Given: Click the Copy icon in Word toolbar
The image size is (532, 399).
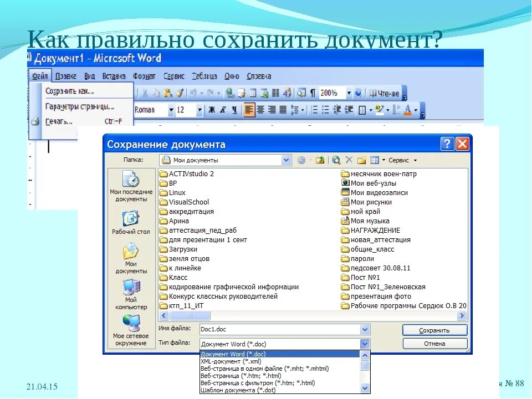Looking at the screenshot, I should 156,93.
